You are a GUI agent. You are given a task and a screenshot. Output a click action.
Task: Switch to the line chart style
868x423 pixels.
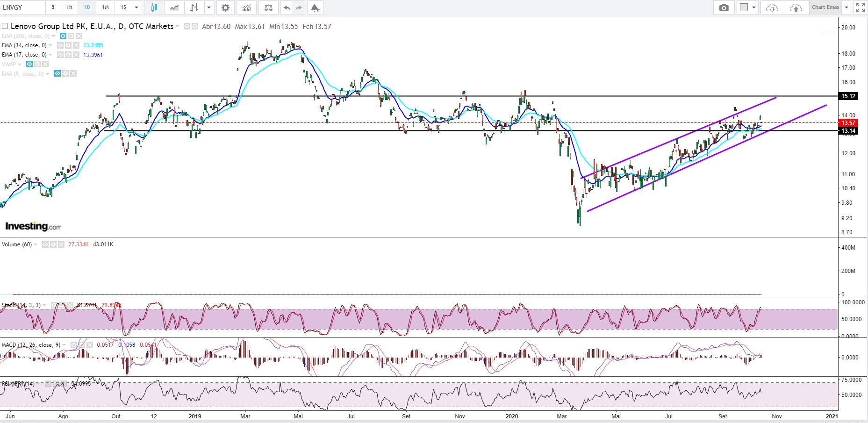coord(174,7)
